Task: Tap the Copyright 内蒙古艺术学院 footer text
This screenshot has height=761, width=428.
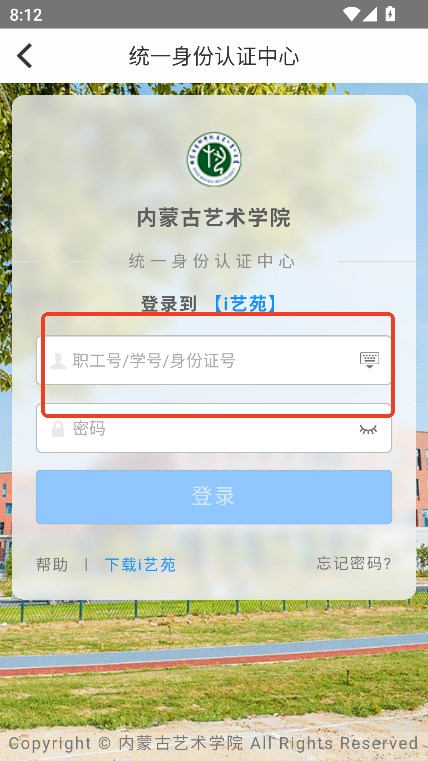Action: (x=214, y=743)
